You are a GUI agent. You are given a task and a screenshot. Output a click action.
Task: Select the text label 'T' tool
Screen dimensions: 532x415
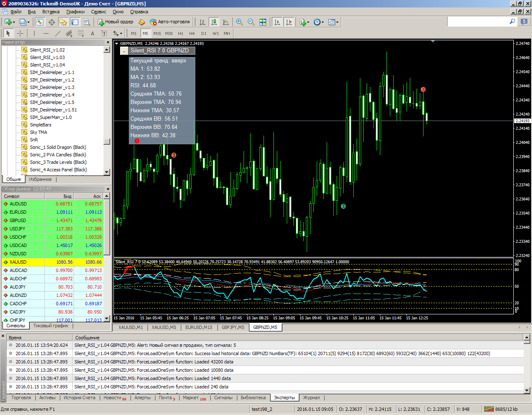104,33
